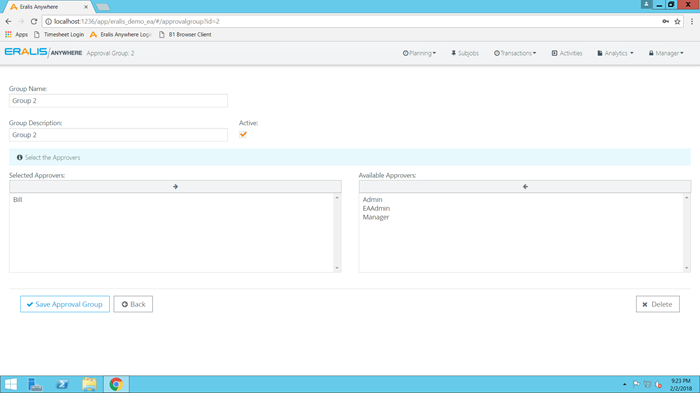700x393 pixels.
Task: Open the Activities menu item
Action: (567, 53)
